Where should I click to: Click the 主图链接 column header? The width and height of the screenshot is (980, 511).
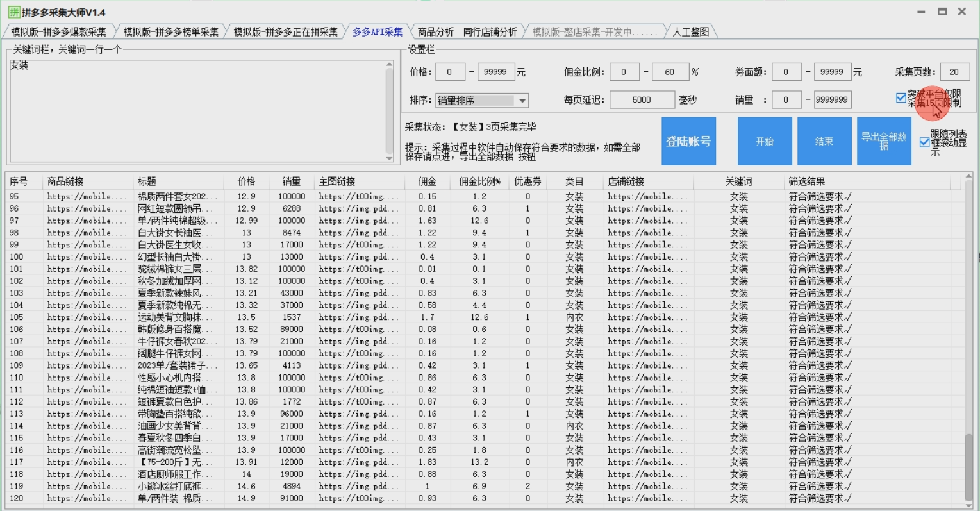[360, 181]
